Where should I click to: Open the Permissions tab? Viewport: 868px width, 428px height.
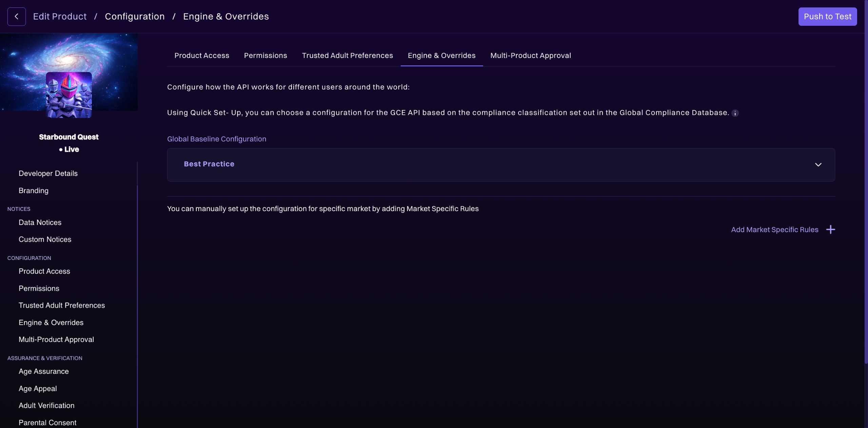[265, 56]
